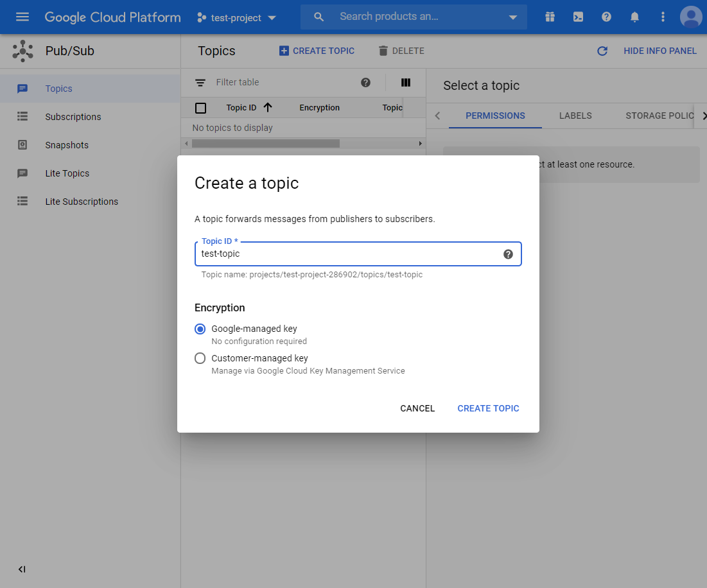Select Google-managed key radio option
Viewport: 707px width, 588px height.
[x=200, y=329]
